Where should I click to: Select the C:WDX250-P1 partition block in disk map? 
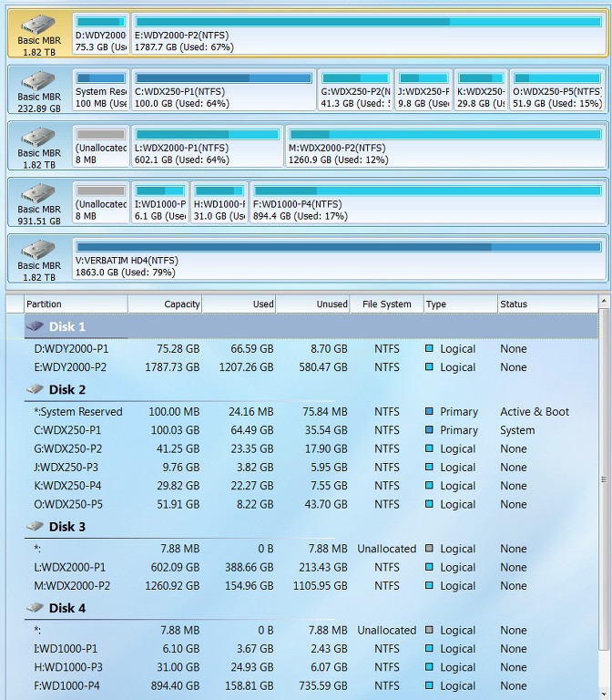click(x=224, y=89)
